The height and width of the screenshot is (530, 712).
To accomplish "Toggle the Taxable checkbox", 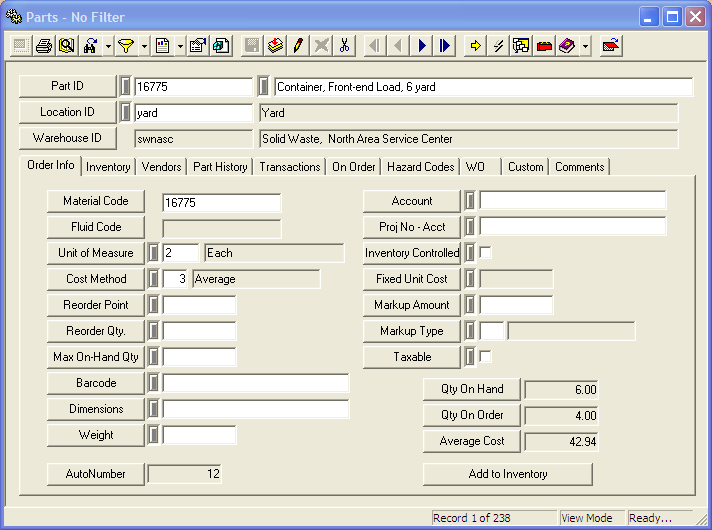I will tap(485, 357).
